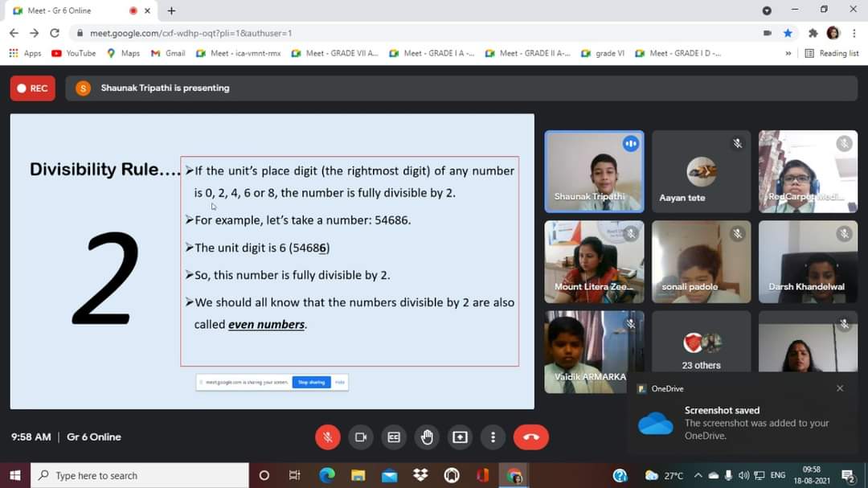
Task: Click Stop sharing in the presentation
Action: 311,382
